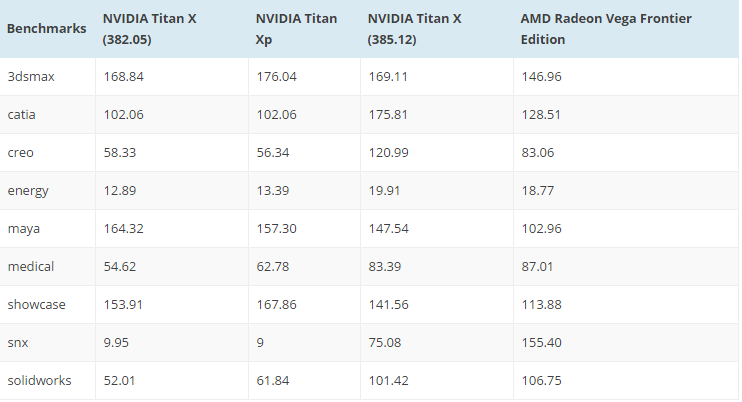Select the solidworks row label
This screenshot has height=402, width=742.
click(36, 380)
